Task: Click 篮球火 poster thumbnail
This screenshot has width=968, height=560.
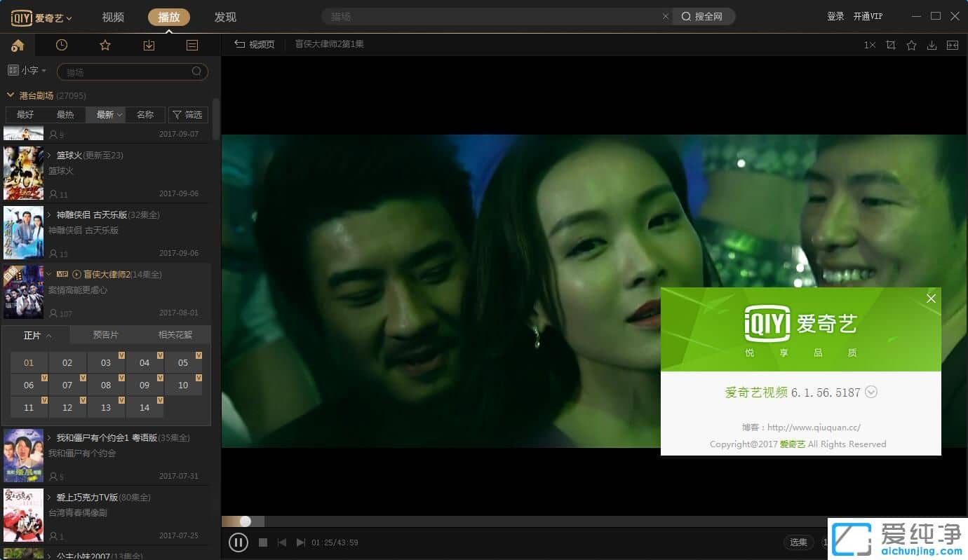Action: click(x=23, y=173)
